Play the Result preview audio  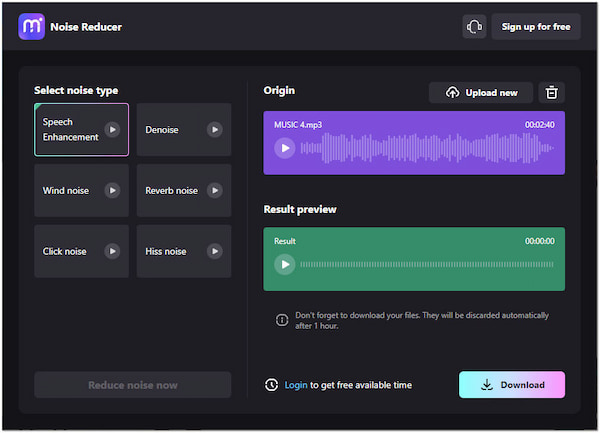(285, 264)
